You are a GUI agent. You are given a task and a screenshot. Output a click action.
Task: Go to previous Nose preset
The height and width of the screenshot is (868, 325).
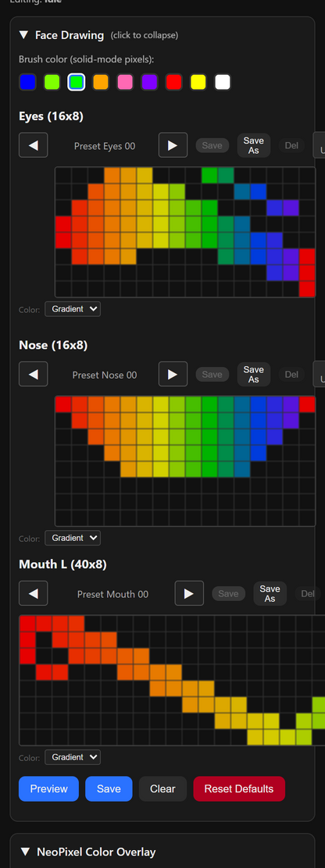(34, 374)
